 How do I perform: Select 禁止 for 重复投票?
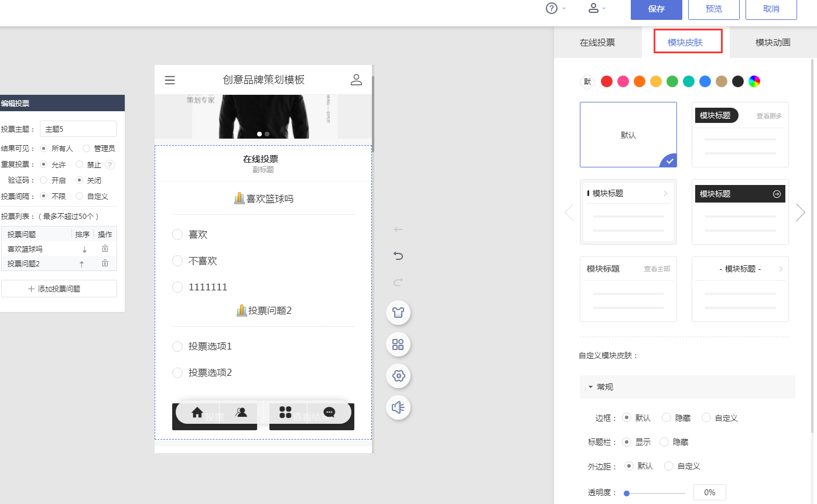coord(78,164)
